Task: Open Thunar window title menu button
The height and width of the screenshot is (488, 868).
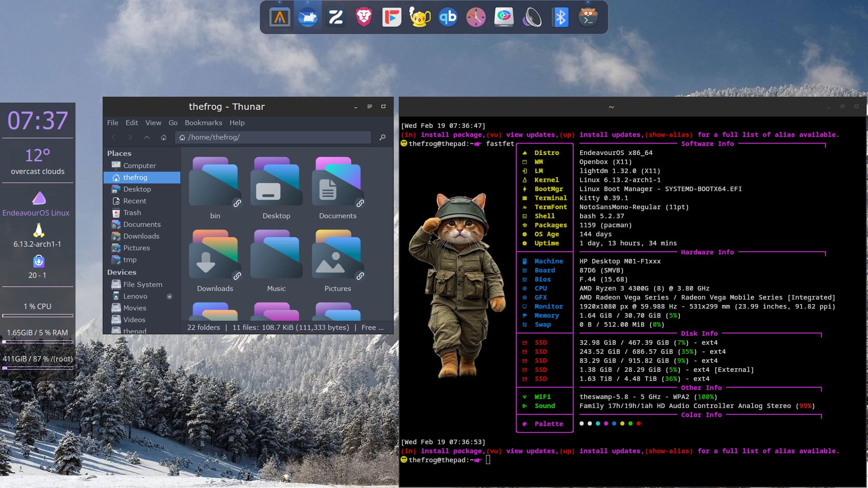Action: (369, 107)
